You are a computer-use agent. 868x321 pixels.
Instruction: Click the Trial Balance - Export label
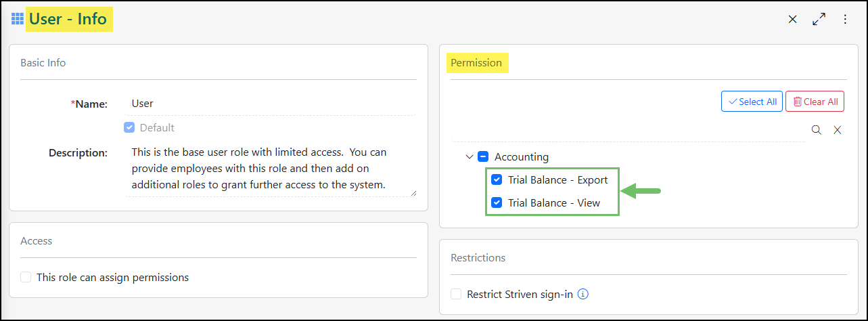[x=558, y=179]
